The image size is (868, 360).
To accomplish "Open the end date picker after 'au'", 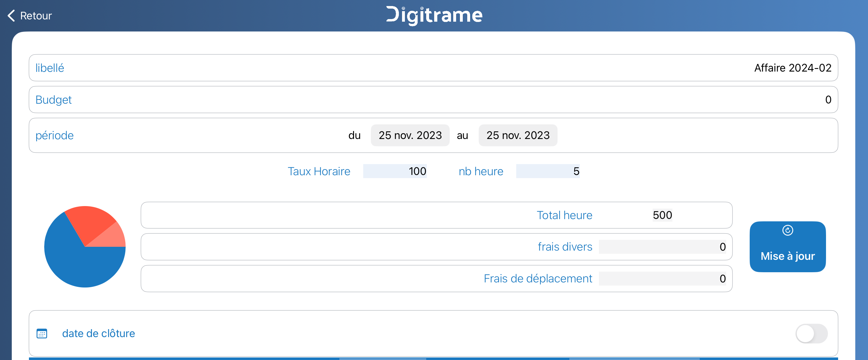I will (x=518, y=135).
